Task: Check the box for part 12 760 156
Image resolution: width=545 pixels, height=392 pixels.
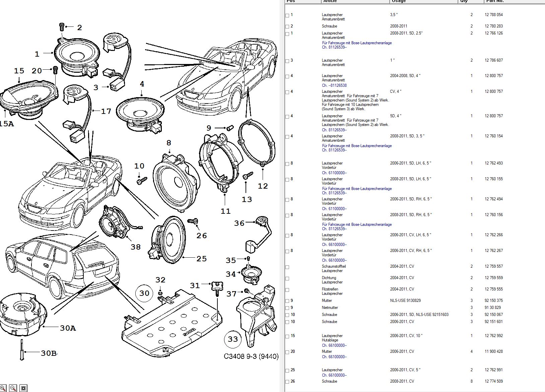Action: click(x=287, y=215)
